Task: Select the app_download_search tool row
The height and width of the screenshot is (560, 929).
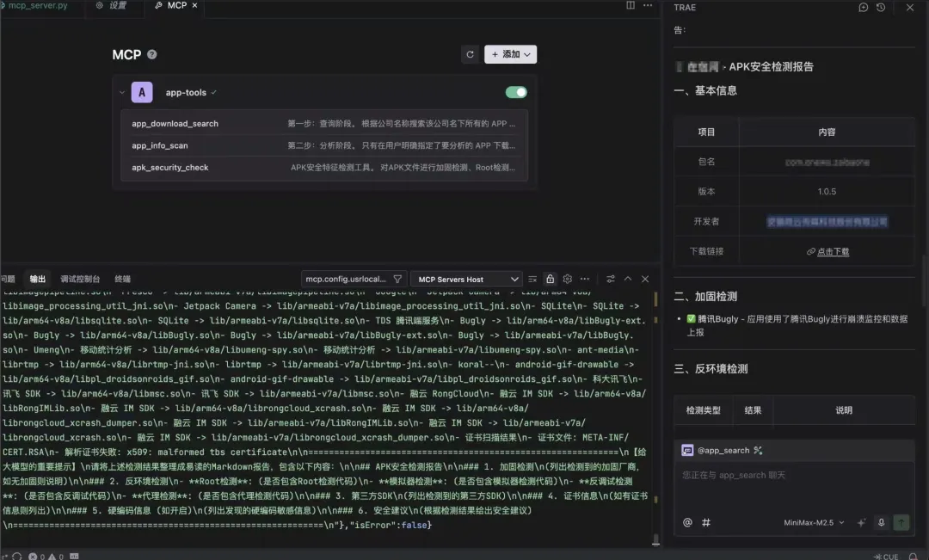Action: (323, 123)
